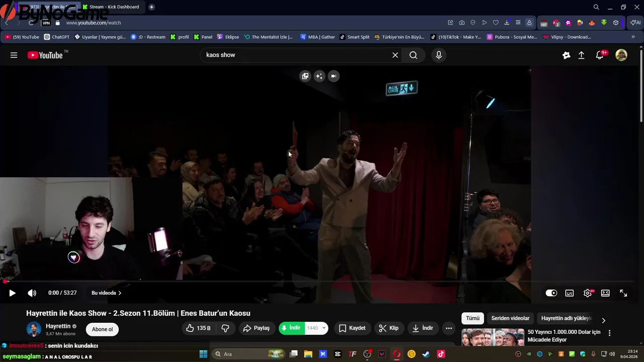Toggle subtitles button in the player
The width and height of the screenshot is (644, 362).
point(570,293)
